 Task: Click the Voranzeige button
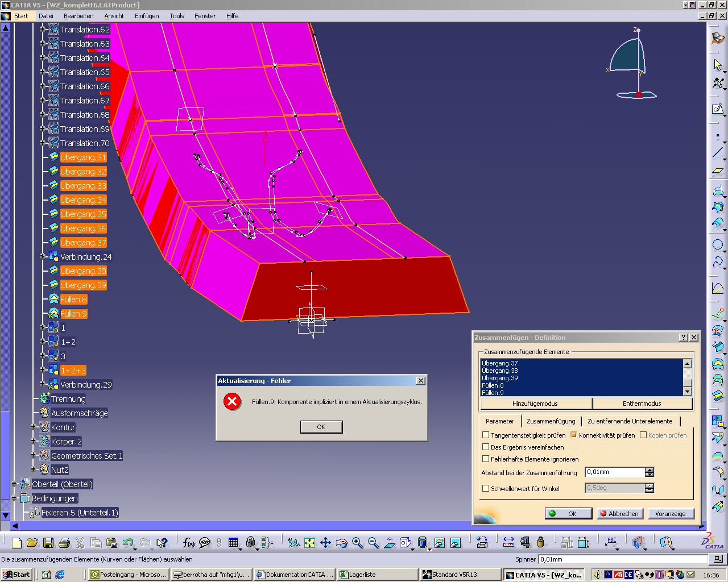pos(670,513)
